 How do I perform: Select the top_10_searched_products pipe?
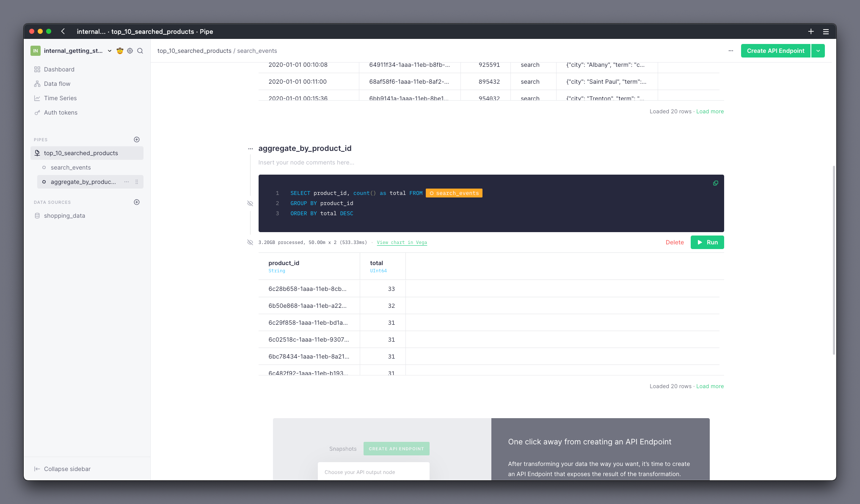pos(87,153)
